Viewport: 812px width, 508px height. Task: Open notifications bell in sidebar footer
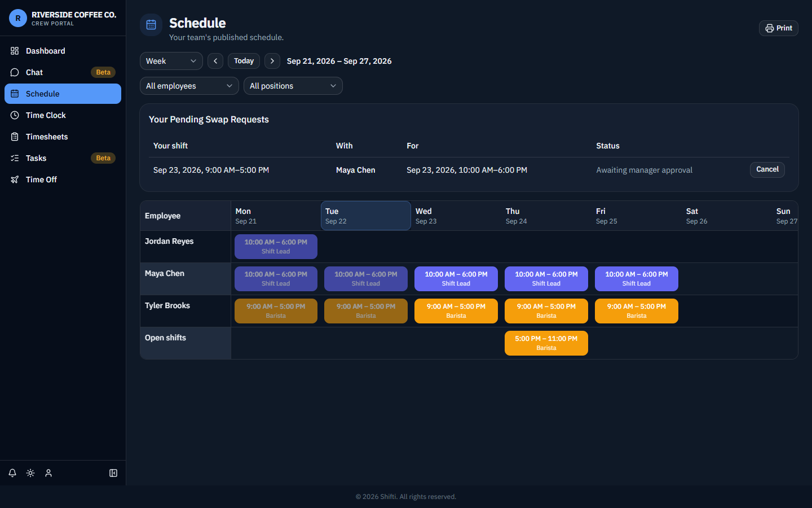pyautogui.click(x=12, y=473)
